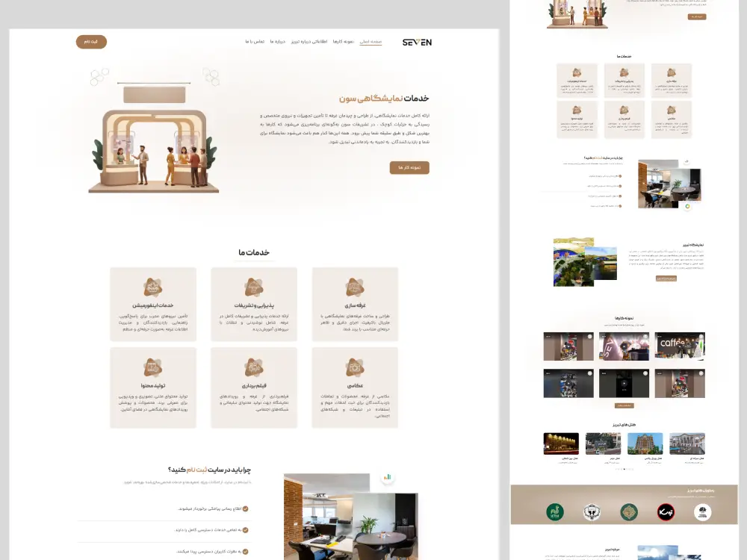Open the فیلم برداری icon in main view
Image resolution: width=747 pixels, height=560 pixels.
point(253,367)
